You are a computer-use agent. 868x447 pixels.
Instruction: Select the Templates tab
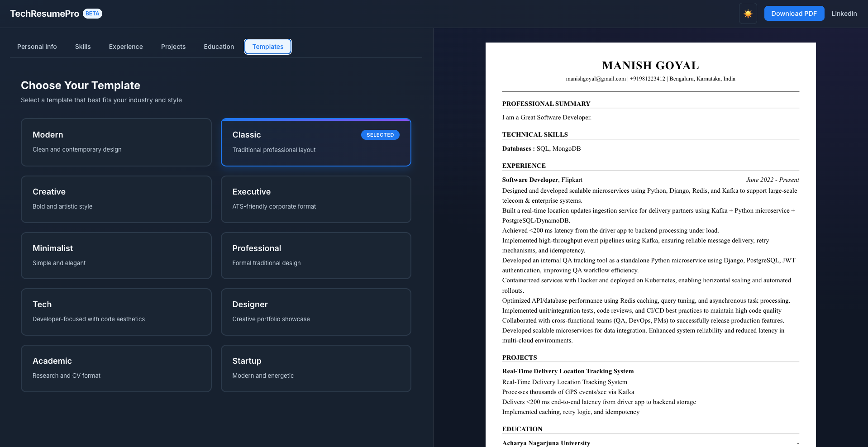[x=268, y=47]
